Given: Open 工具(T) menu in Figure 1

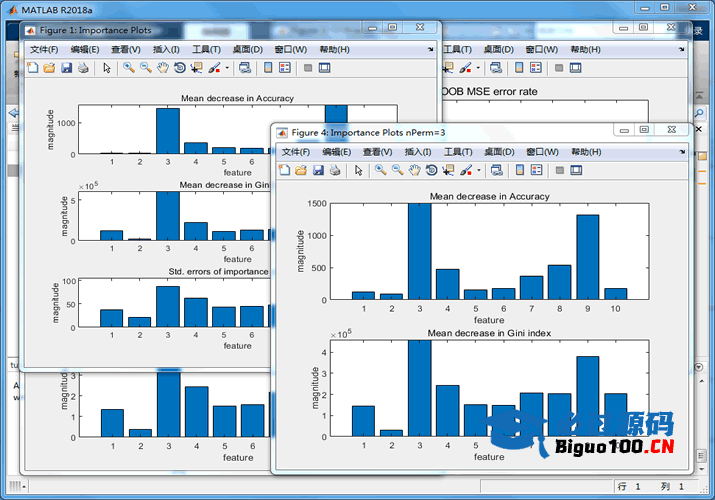Looking at the screenshot, I should pos(206,49).
